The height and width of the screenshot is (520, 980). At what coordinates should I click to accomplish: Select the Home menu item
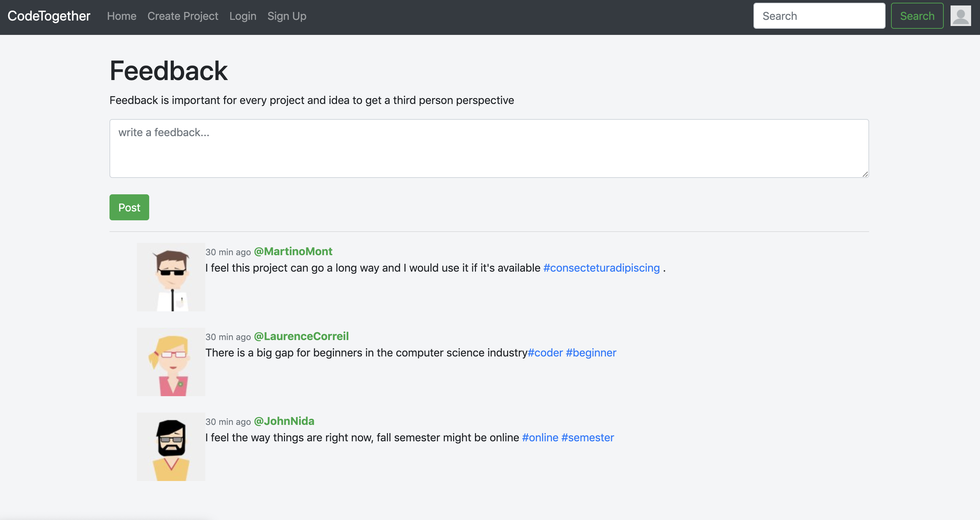coord(121,16)
